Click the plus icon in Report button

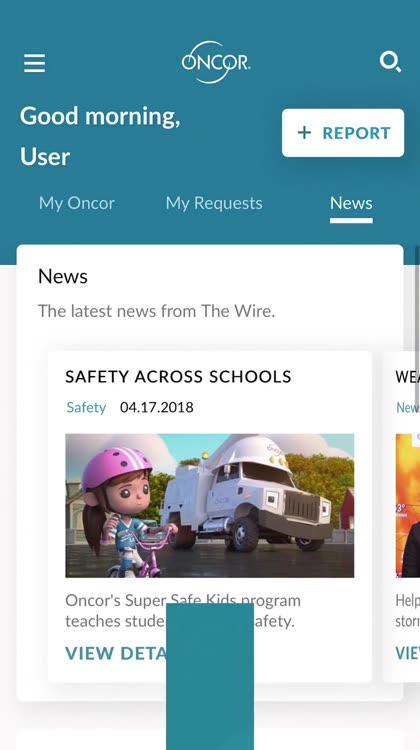[304, 132]
